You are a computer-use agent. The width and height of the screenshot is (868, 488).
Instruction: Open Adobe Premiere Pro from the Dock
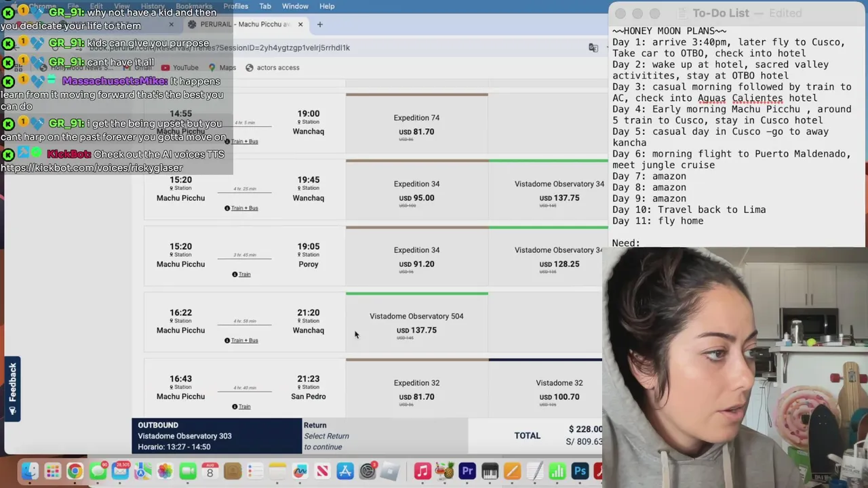467,471
